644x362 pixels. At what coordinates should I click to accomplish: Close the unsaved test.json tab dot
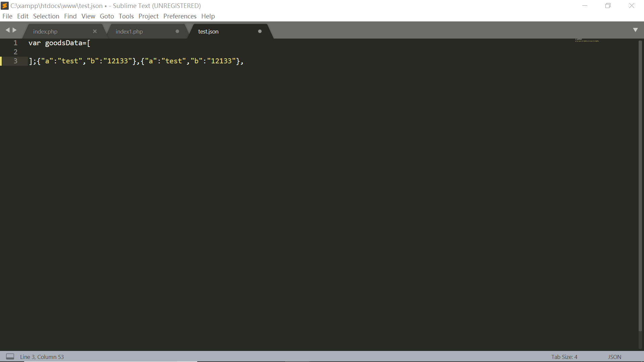click(x=260, y=31)
